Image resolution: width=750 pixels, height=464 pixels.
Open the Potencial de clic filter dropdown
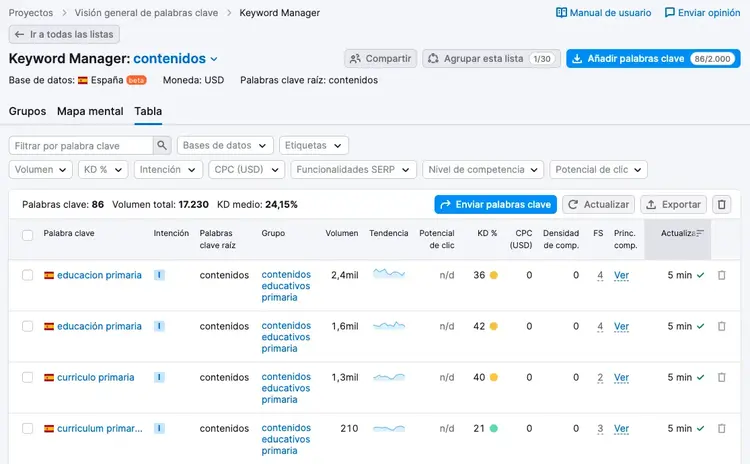[x=598, y=169]
